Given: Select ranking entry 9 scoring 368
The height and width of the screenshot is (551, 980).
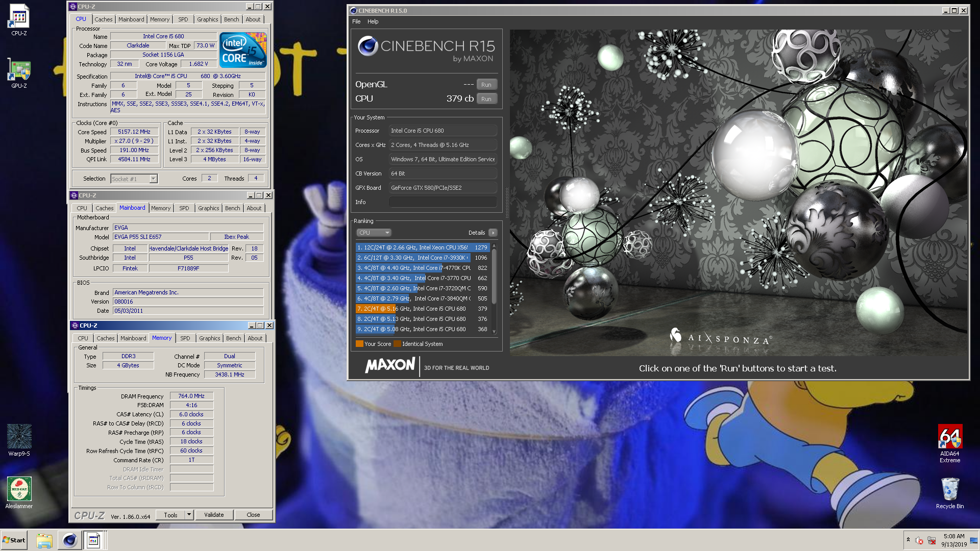Looking at the screenshot, I should click(423, 329).
